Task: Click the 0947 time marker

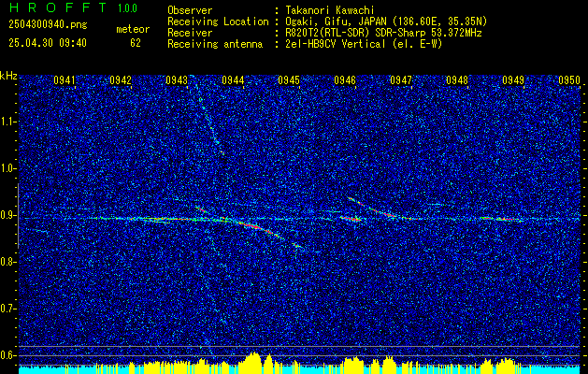Action: click(x=401, y=80)
